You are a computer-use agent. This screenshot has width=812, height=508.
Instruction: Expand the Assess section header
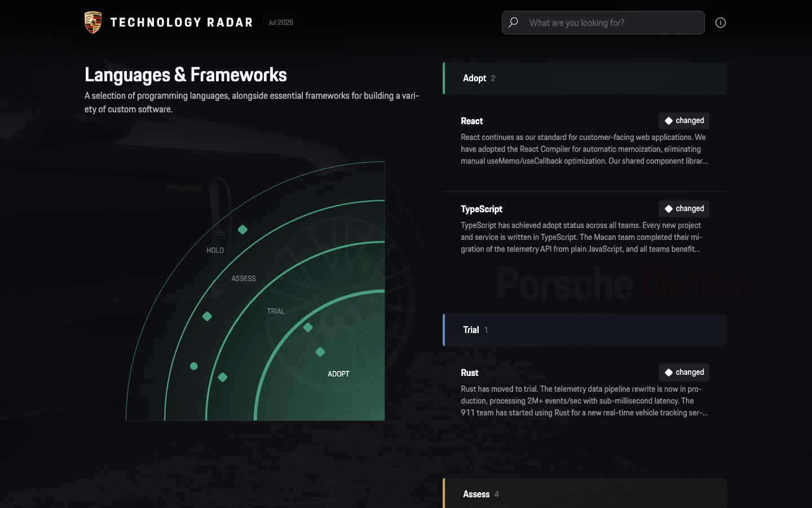pos(585,493)
